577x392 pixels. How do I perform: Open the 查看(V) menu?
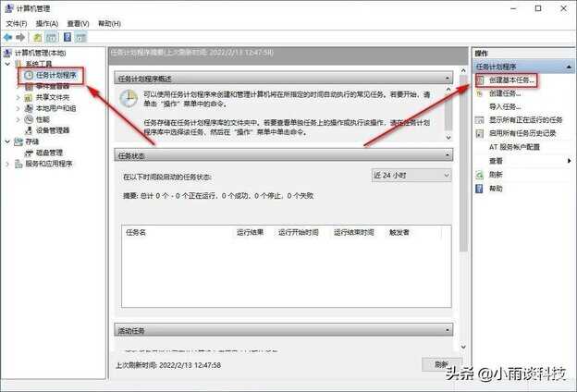(x=78, y=23)
